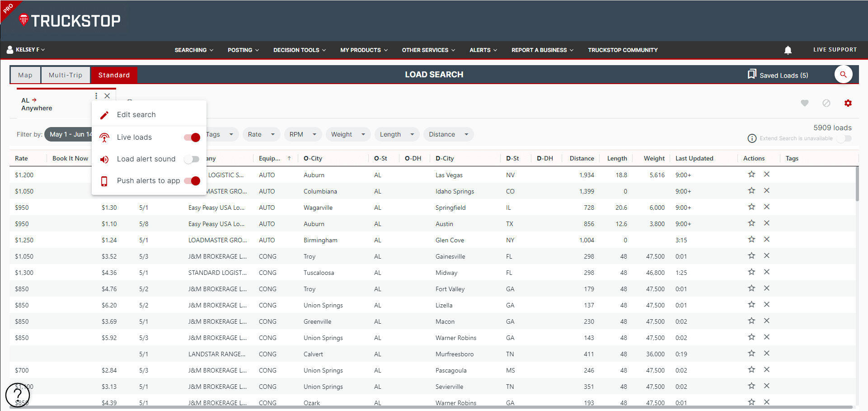The height and width of the screenshot is (411, 868).
Task: Choose Edit search from the menu
Action: click(x=149, y=115)
